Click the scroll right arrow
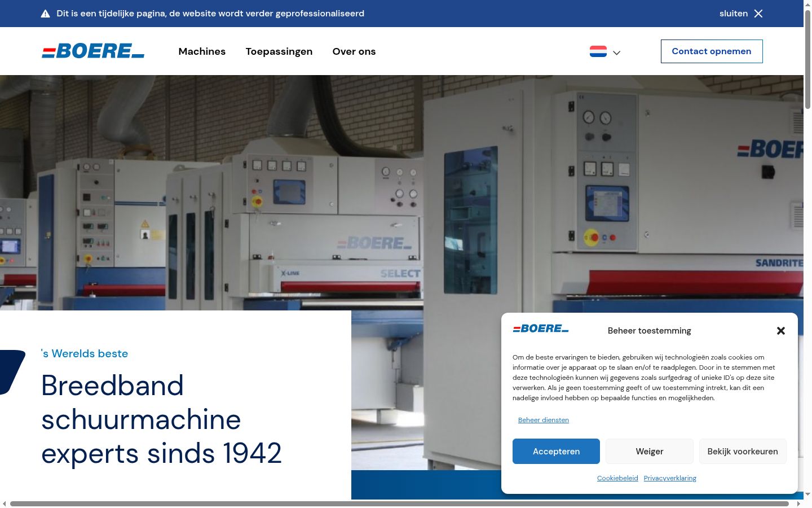This screenshot has width=812, height=508. click(x=798, y=503)
